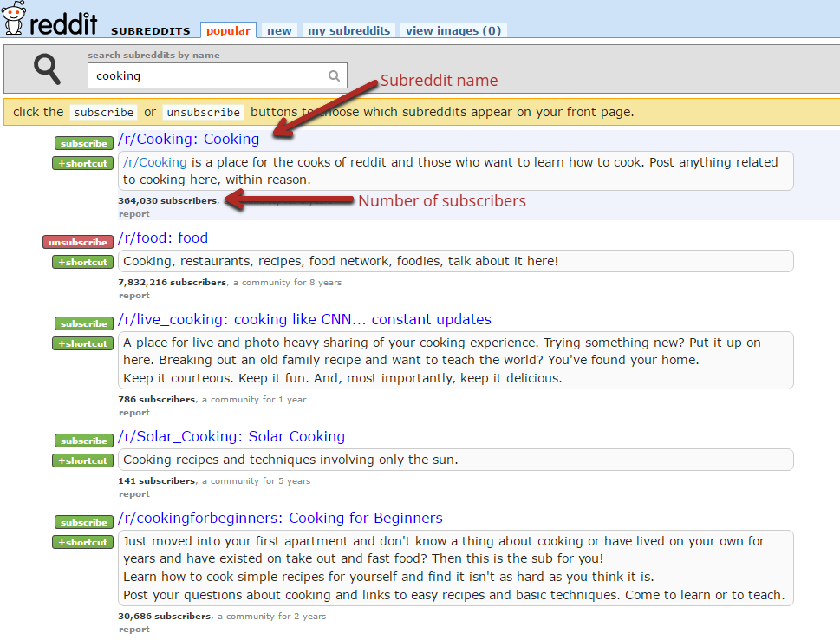
Task: Open the /r/Cooking: Cooking title link
Action: tap(189, 139)
